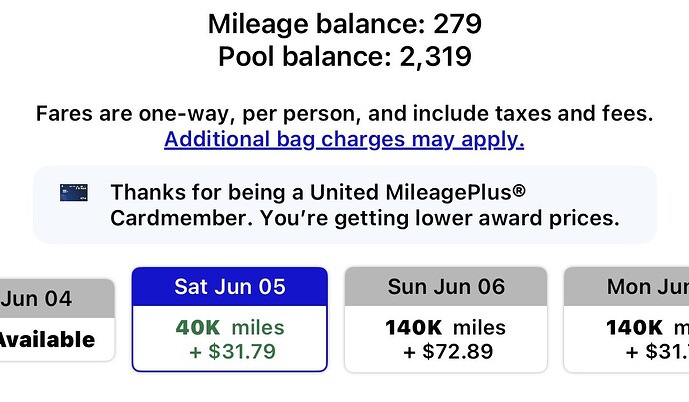Image resolution: width=689 pixels, height=402 pixels.
Task: Select the Sat Jun 05 date tab
Action: (x=230, y=287)
